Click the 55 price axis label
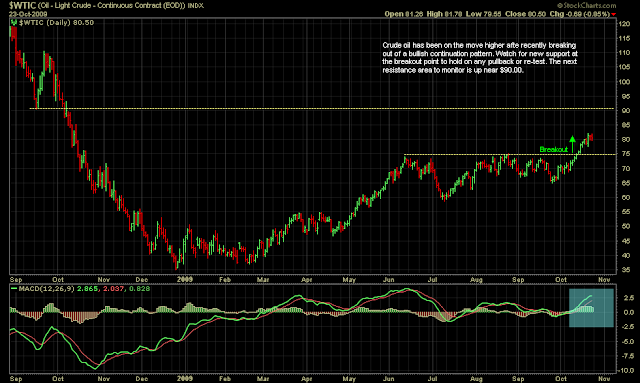This screenshot has height=383, width=640. 626,212
